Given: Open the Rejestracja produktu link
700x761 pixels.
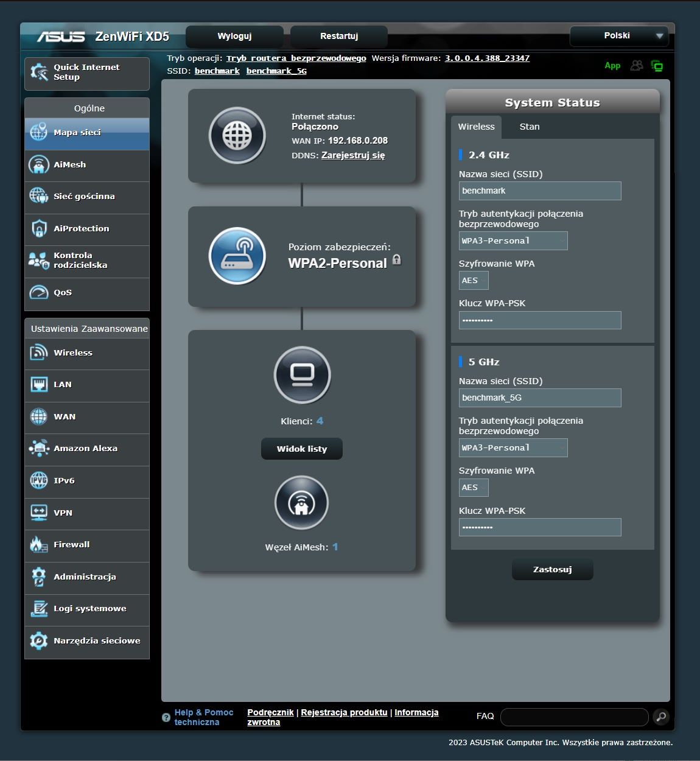Looking at the screenshot, I should [344, 712].
